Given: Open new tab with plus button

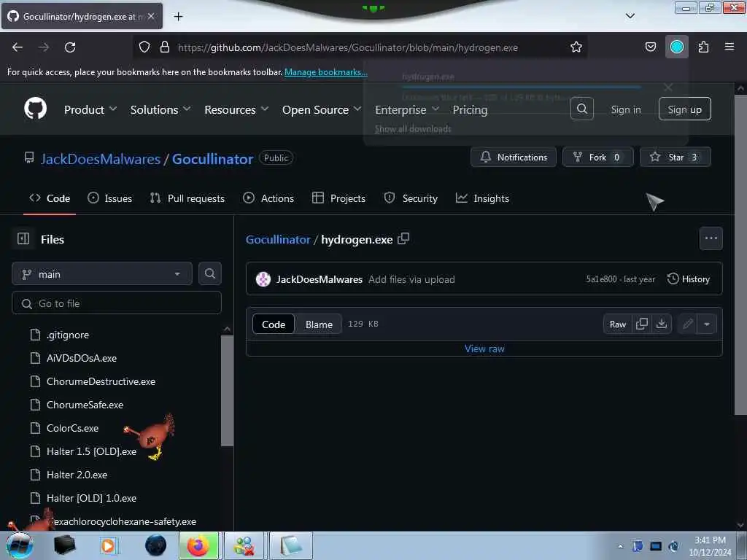Looking at the screenshot, I should [178, 17].
